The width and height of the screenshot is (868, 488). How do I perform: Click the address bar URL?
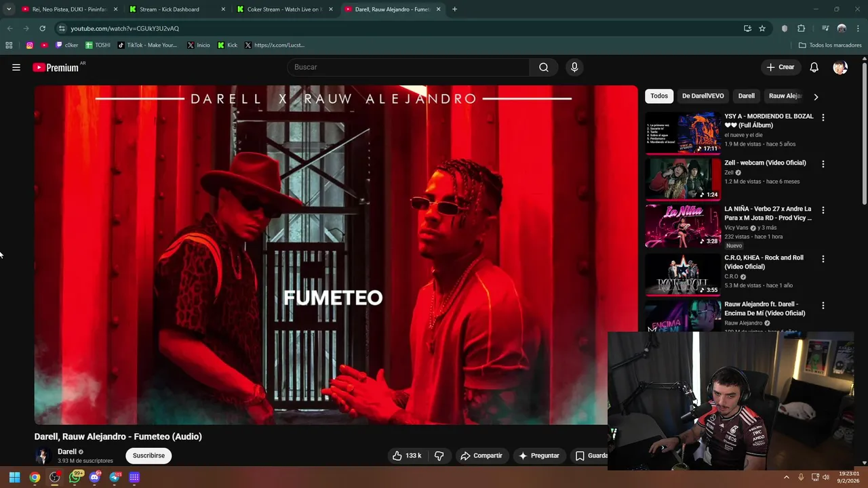pyautogui.click(x=125, y=28)
